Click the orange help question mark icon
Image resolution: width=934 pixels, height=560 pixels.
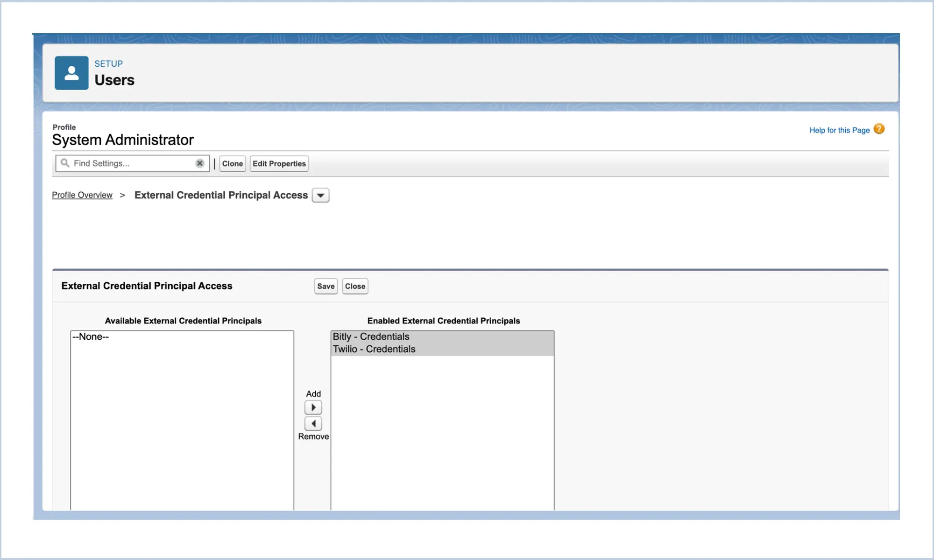click(x=879, y=129)
